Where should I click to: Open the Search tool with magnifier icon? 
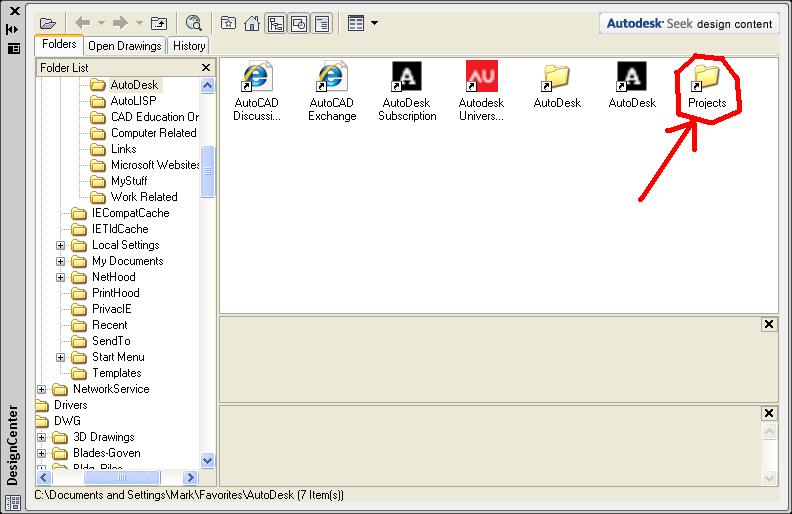pyautogui.click(x=194, y=23)
